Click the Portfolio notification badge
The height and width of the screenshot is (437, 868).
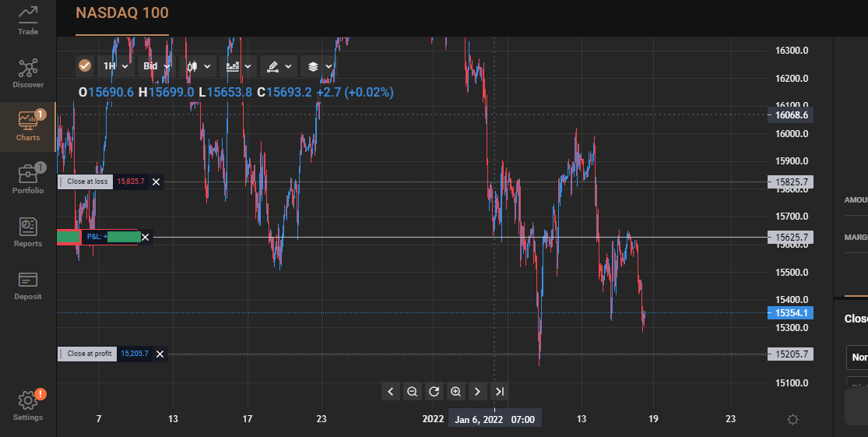pos(40,167)
